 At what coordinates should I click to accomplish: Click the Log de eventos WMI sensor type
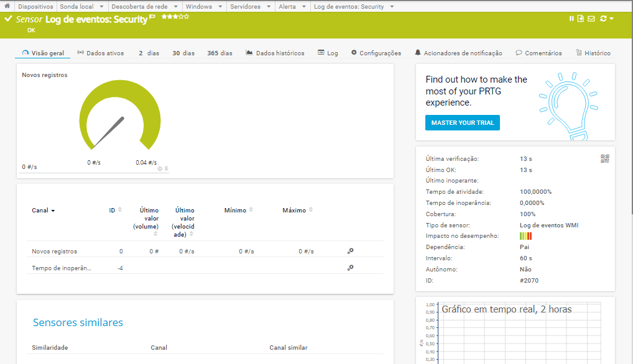pyautogui.click(x=549, y=225)
